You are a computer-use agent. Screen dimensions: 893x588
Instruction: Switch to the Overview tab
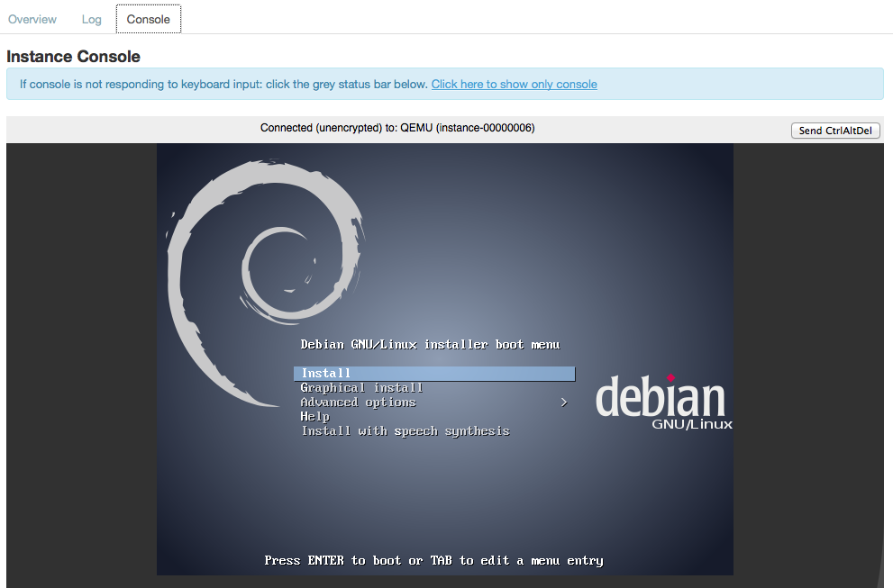pos(32,19)
